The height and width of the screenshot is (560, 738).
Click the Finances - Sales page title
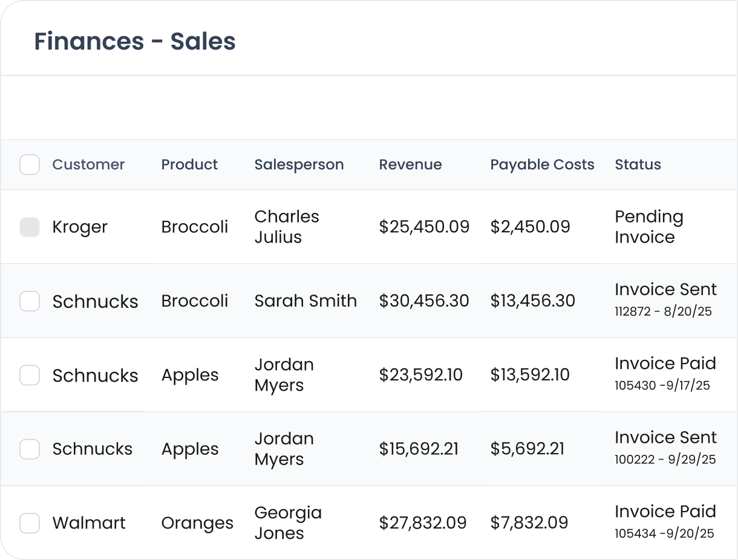pyautogui.click(x=135, y=41)
